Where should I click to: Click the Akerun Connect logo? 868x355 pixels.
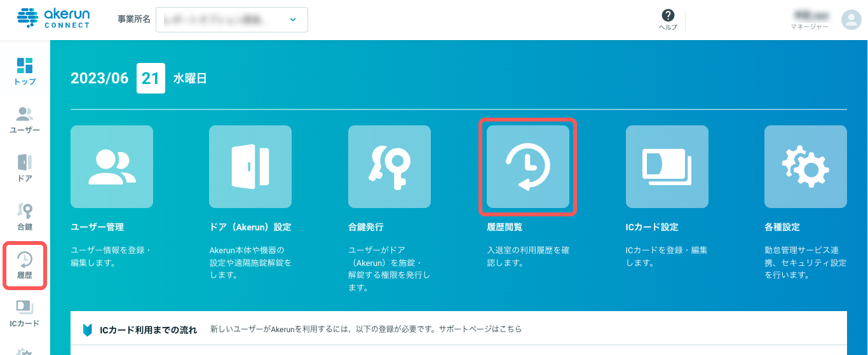[53, 19]
